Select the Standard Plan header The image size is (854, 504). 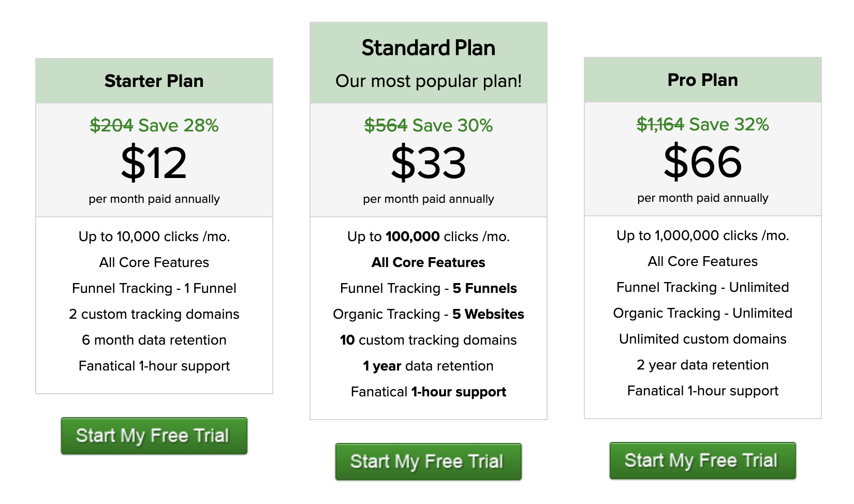429,48
